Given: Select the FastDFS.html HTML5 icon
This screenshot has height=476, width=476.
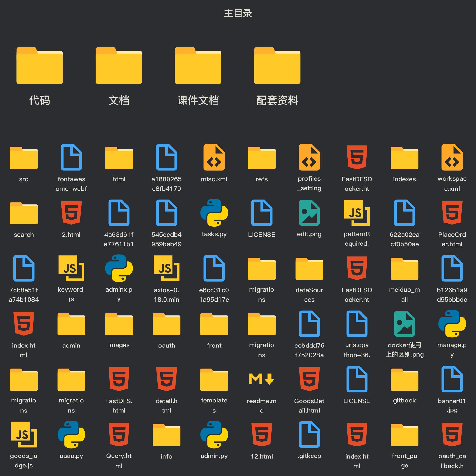Looking at the screenshot, I should [x=119, y=379].
